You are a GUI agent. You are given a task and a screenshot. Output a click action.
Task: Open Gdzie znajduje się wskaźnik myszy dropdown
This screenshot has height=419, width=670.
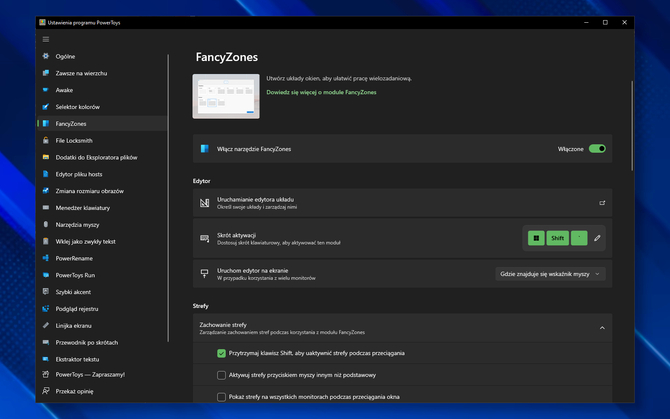click(550, 274)
